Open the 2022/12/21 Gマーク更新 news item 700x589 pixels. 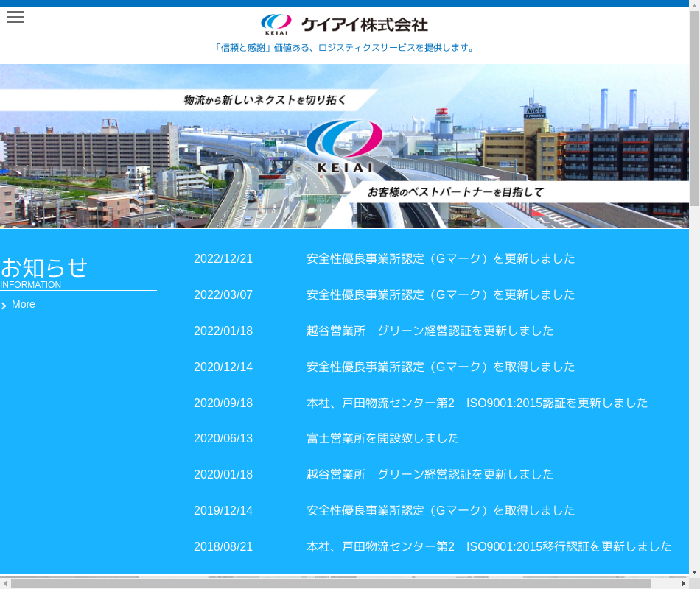click(440, 259)
